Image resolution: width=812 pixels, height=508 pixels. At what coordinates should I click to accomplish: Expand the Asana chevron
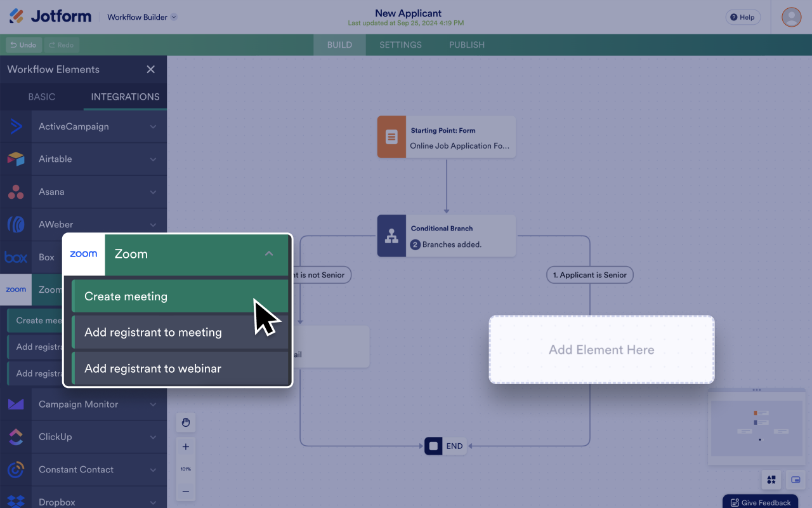coord(153,192)
